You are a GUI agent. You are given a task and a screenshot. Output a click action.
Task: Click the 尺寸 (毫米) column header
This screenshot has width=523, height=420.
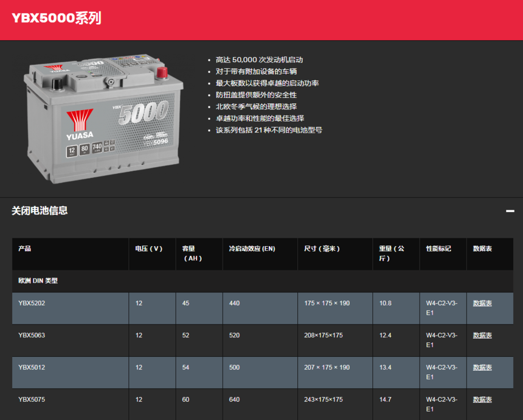pyautogui.click(x=335, y=254)
